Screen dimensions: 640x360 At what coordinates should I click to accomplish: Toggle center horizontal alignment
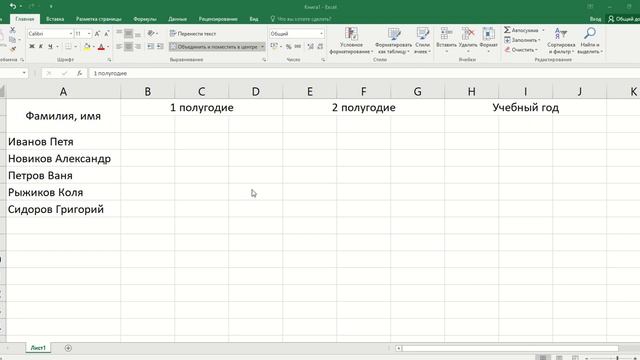[x=129, y=47]
